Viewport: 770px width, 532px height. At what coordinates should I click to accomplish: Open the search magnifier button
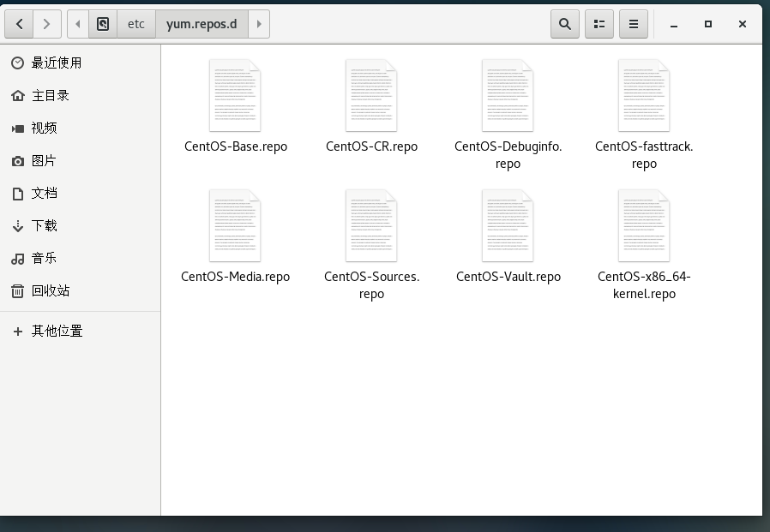point(565,23)
